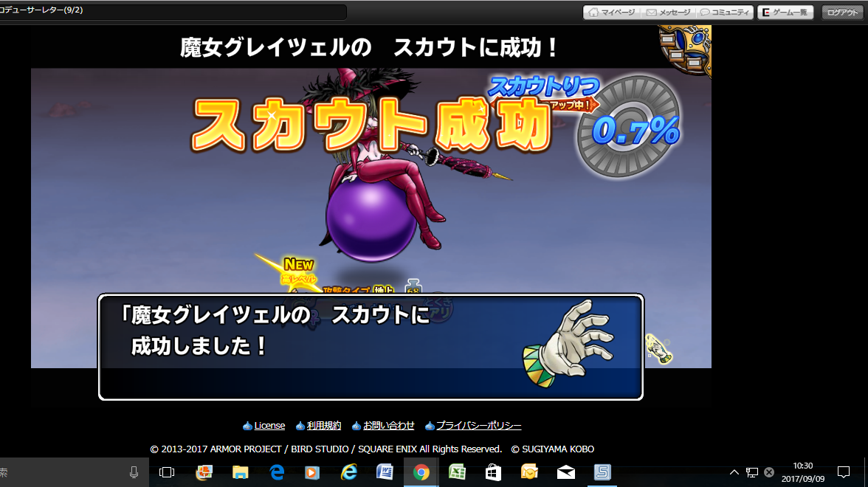The height and width of the screenshot is (487, 868).
Task: Open the License link
Action: point(269,426)
